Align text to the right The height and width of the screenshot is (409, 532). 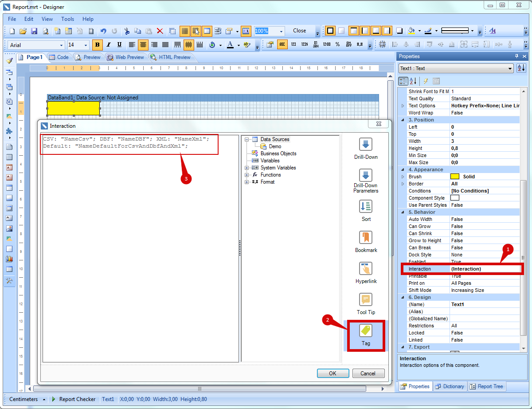point(154,45)
